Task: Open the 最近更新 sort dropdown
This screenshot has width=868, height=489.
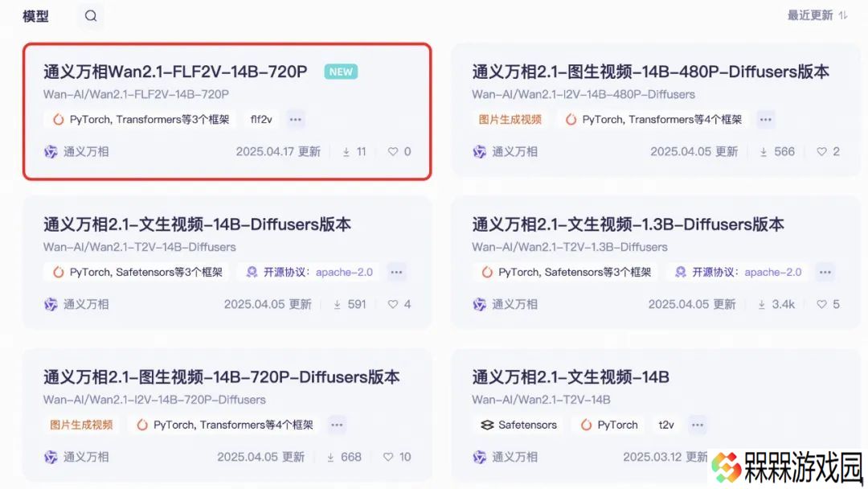Action: point(817,15)
